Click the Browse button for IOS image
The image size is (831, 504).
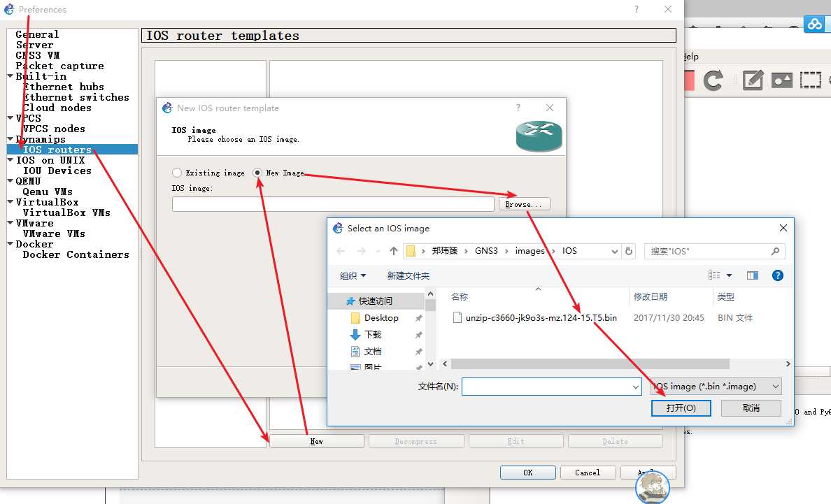[x=524, y=204]
